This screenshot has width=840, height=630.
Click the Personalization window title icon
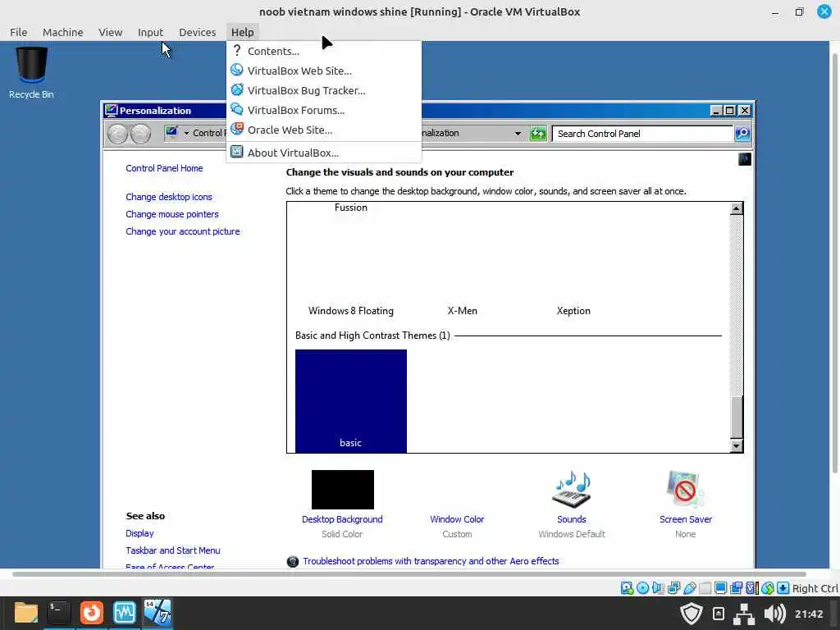click(112, 111)
